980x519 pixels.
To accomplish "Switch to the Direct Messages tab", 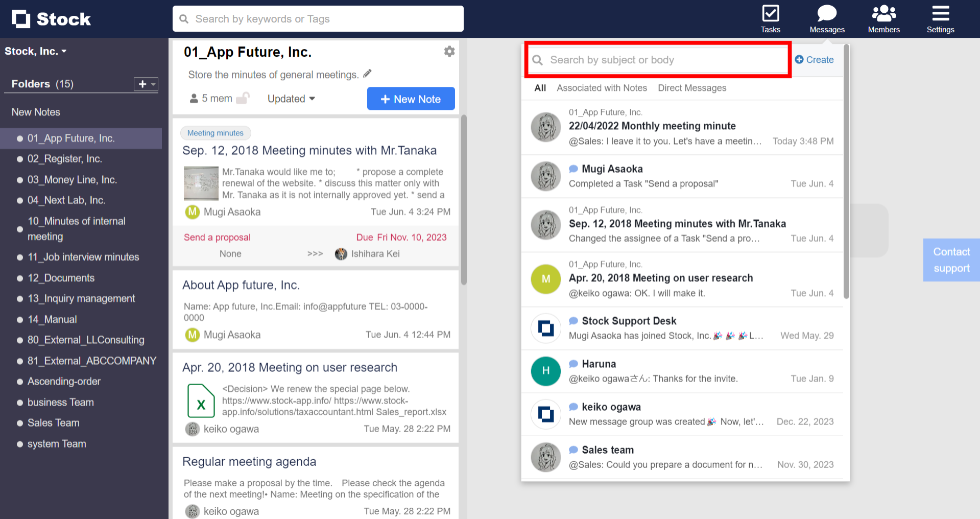I will tap(692, 88).
